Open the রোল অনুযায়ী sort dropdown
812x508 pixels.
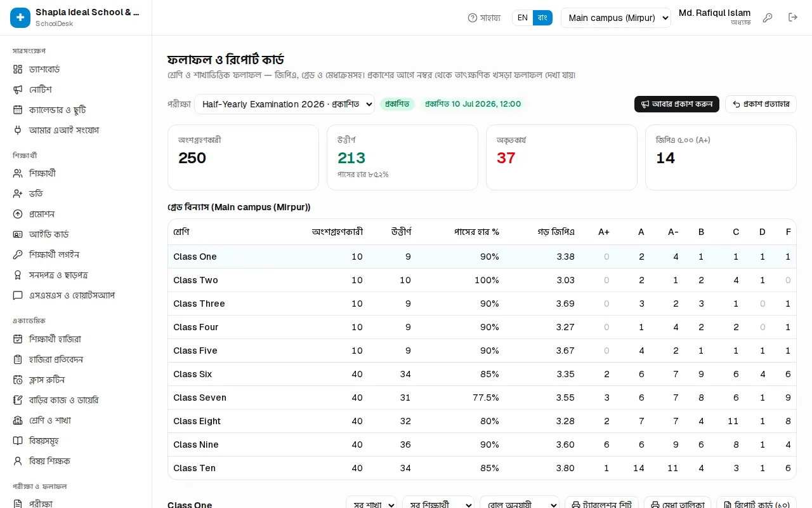click(520, 505)
